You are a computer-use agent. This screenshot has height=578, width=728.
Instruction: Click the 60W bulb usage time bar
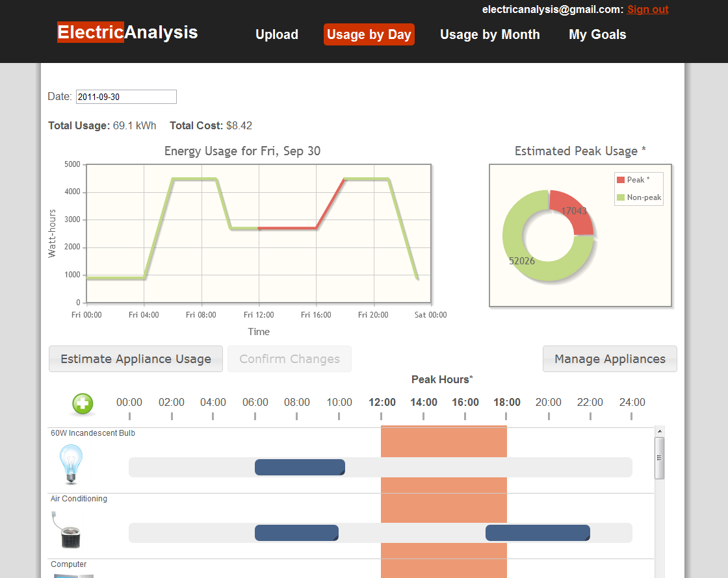pyautogui.click(x=300, y=467)
